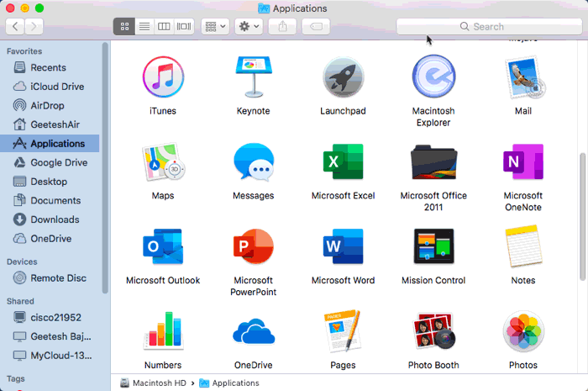The width and height of the screenshot is (588, 391).
Task: Open the Messages app icon
Action: click(x=253, y=162)
